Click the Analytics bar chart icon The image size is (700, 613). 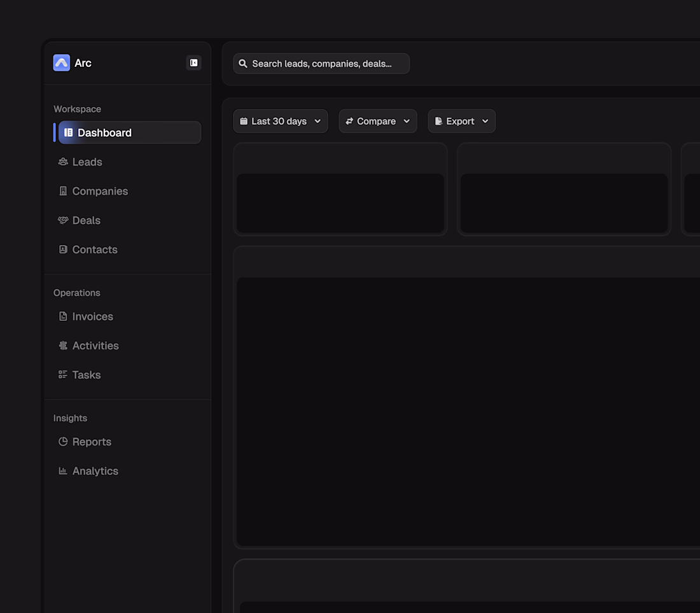(63, 471)
